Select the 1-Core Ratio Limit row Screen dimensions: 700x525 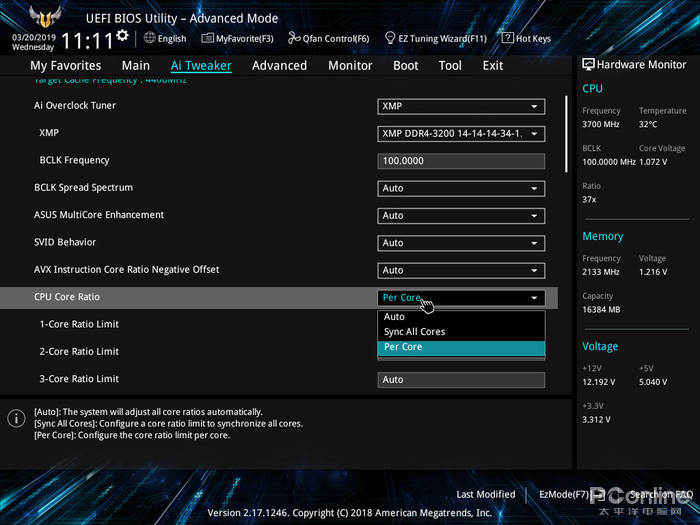coord(79,324)
